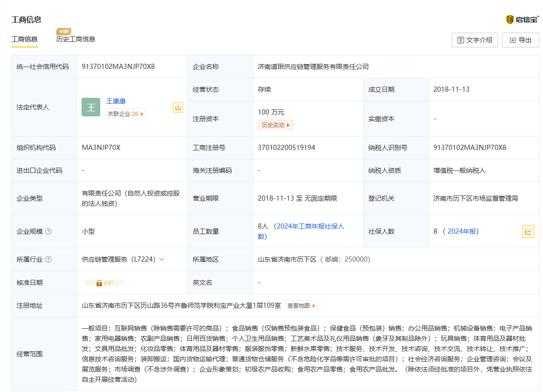
Task: Open the social insurance trend chart icon
Action: (x=528, y=231)
